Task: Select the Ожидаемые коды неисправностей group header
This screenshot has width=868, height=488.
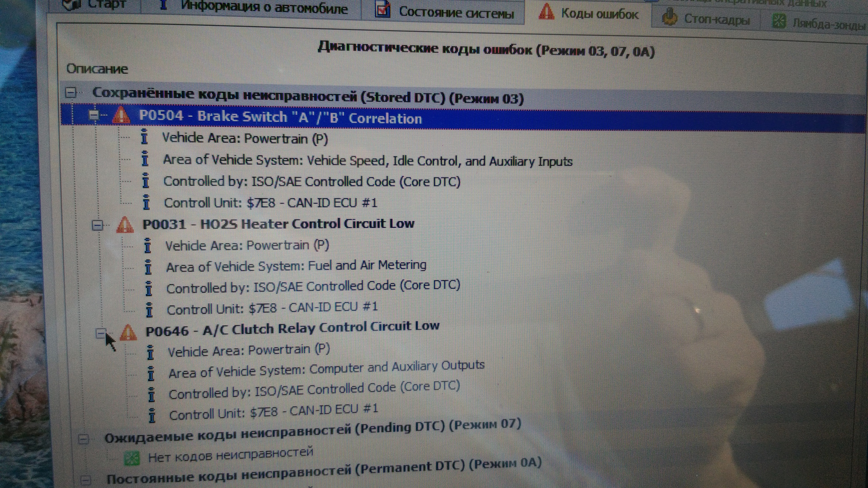Action: (313, 432)
